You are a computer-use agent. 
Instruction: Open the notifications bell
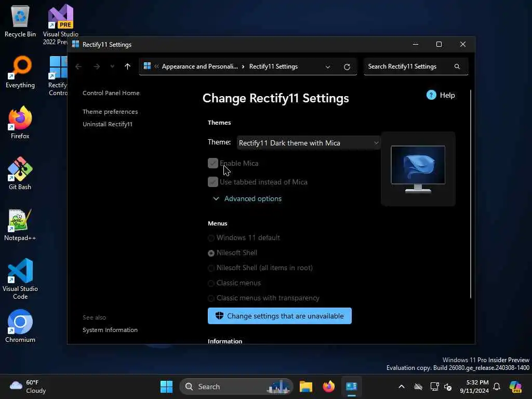click(497, 387)
